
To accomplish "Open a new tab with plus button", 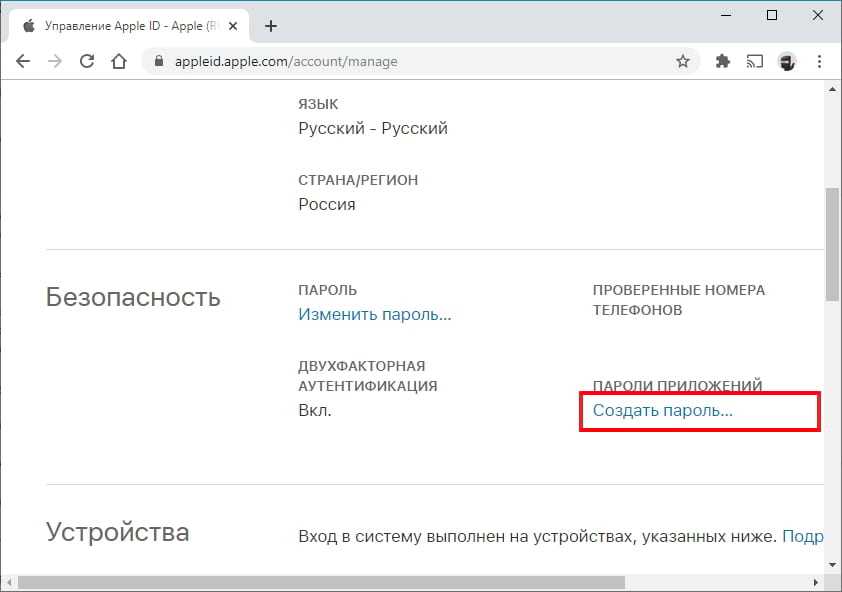I will pyautogui.click(x=271, y=26).
